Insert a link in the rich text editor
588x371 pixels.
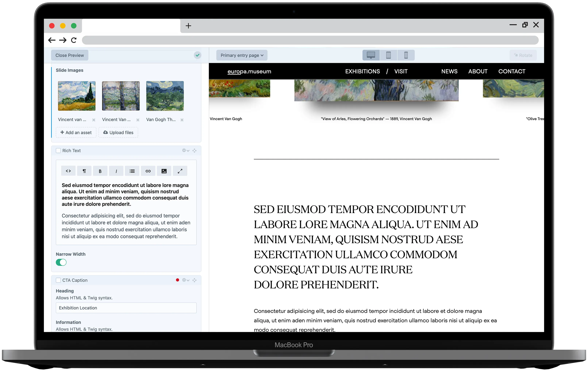[x=148, y=171]
